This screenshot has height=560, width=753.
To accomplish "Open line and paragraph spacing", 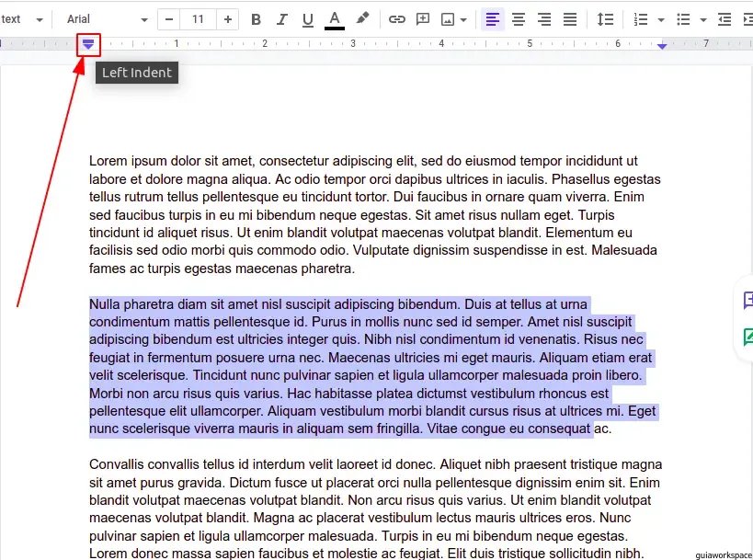I will click(605, 19).
